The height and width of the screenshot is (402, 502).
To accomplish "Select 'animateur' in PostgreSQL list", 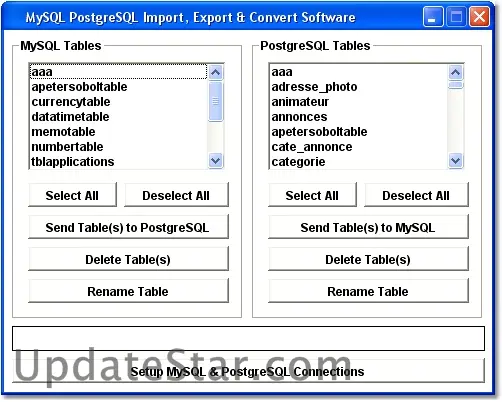I will 358,102.
